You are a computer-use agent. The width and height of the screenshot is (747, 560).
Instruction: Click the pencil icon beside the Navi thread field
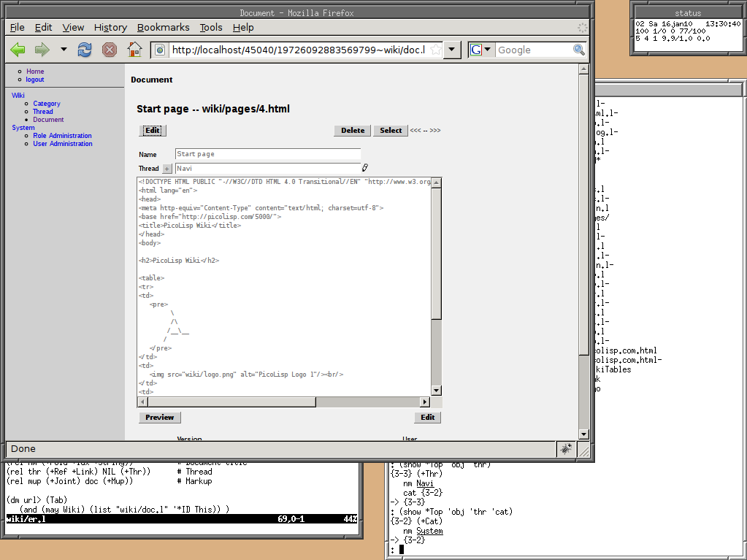tap(364, 167)
